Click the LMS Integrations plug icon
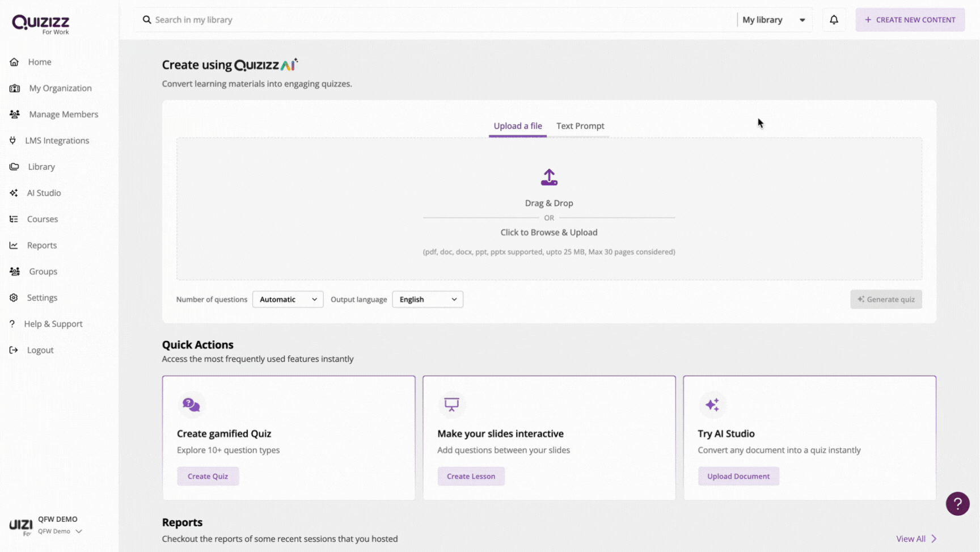The image size is (980, 552). coord(12,140)
